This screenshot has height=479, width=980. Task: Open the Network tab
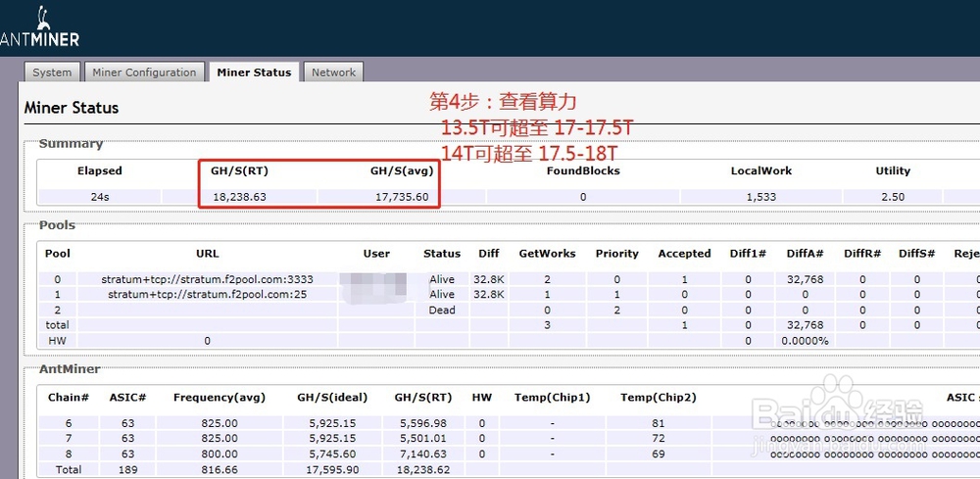point(334,72)
